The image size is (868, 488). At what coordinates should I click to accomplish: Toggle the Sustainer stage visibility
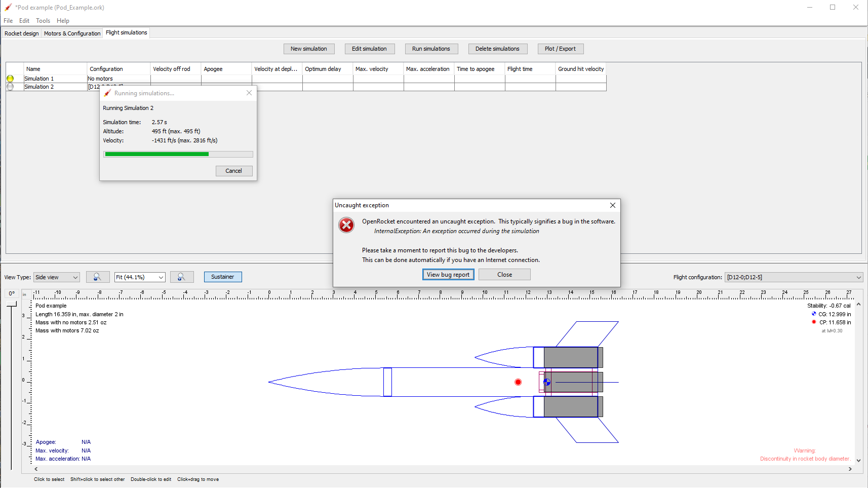tap(223, 277)
